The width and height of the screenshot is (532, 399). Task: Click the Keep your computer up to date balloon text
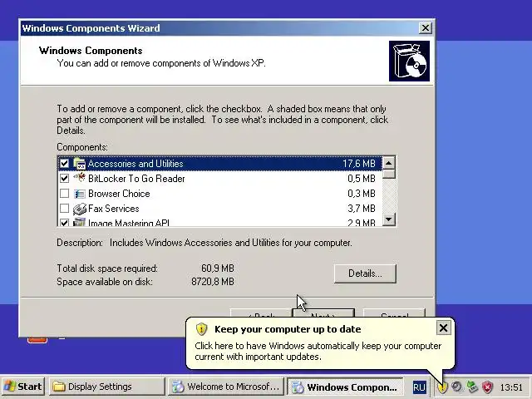click(318, 351)
